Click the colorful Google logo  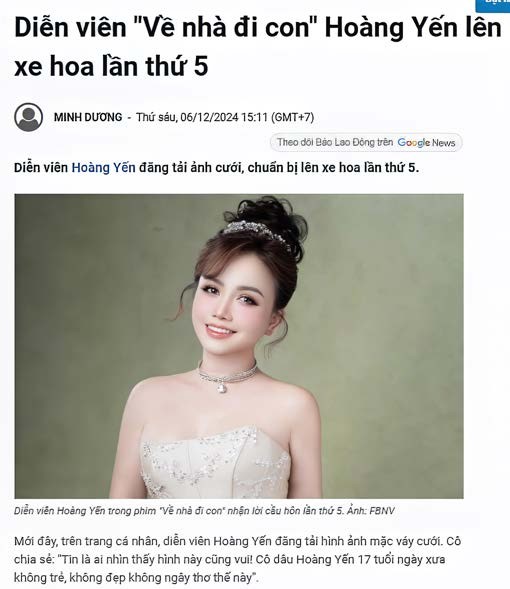(x=413, y=143)
